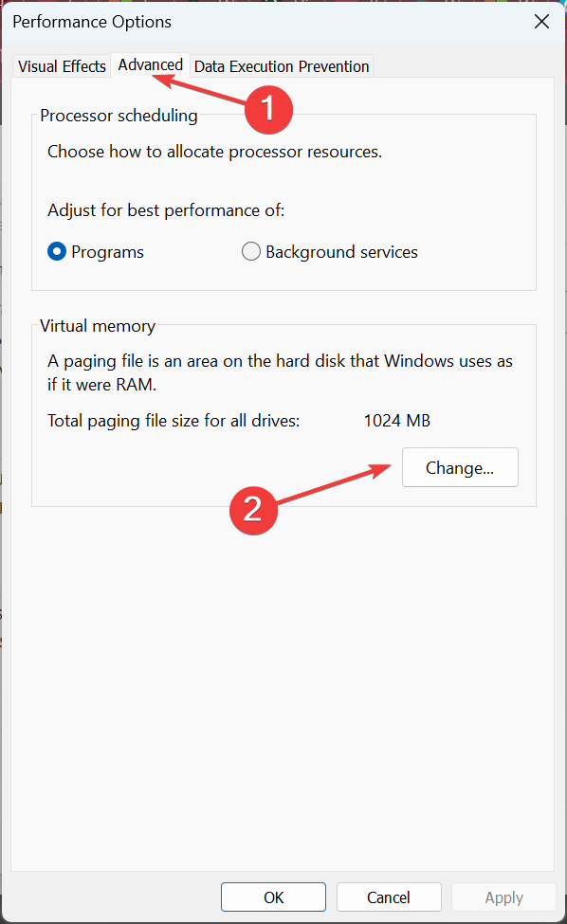Select the Programs radio button
This screenshot has height=924, width=567.
click(x=57, y=252)
